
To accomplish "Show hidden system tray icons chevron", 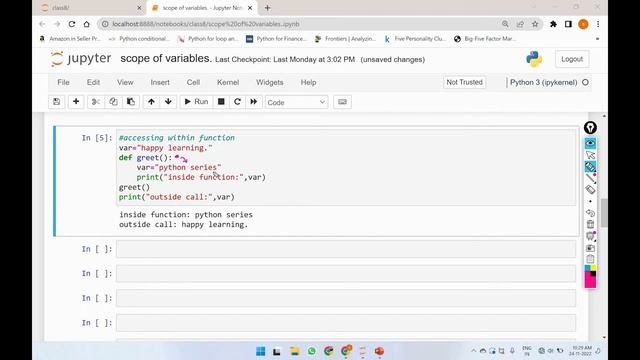I will pos(473,351).
